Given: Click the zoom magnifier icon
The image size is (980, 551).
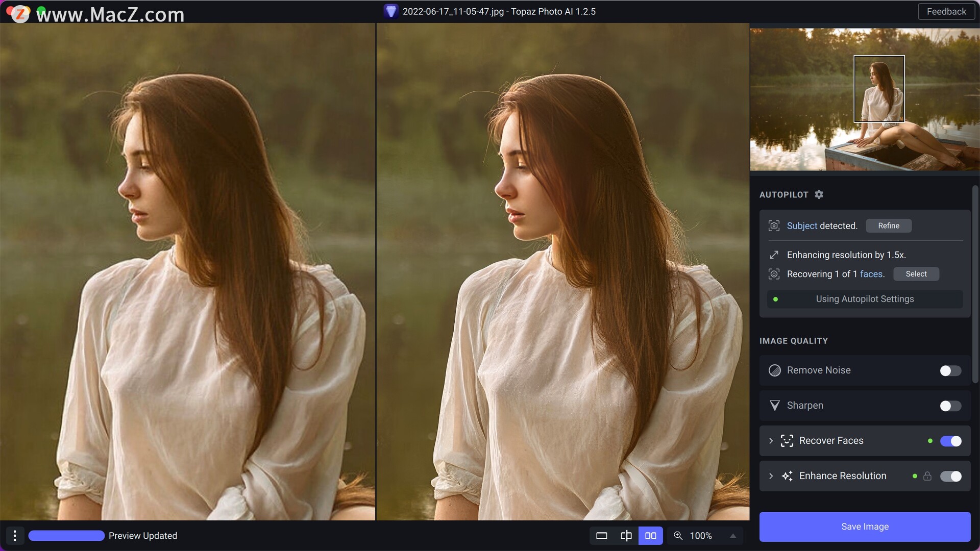Looking at the screenshot, I should pyautogui.click(x=678, y=536).
